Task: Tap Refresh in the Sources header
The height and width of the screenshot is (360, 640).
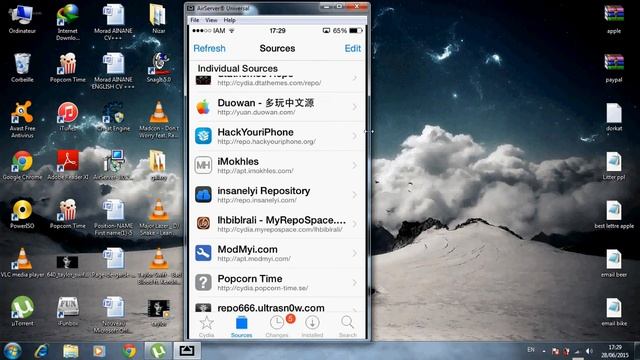Action: tap(209, 48)
